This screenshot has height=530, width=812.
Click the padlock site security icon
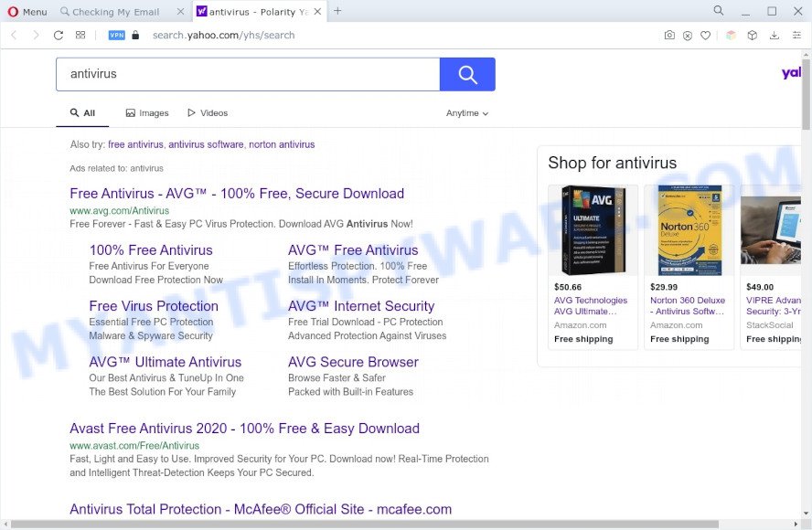pos(135,36)
